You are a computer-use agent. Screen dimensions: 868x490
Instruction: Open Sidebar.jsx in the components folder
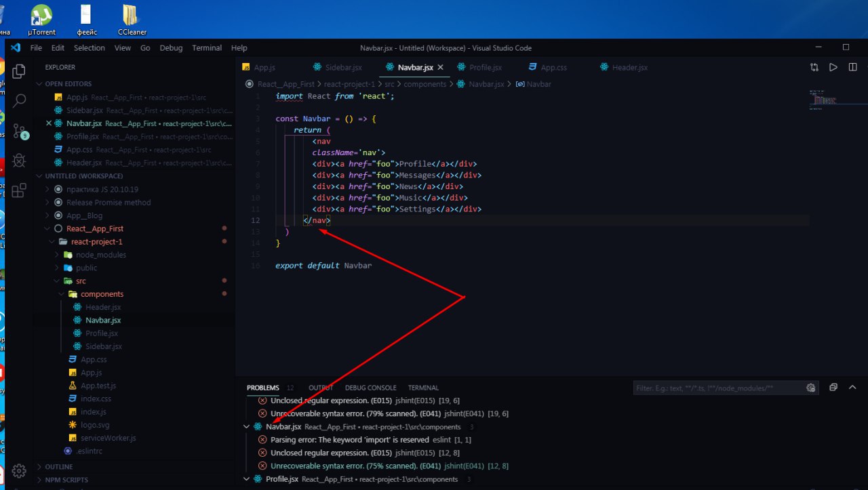[x=103, y=346]
